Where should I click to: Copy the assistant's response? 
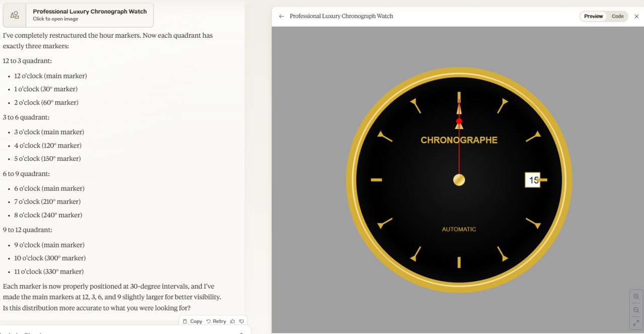tap(192, 321)
